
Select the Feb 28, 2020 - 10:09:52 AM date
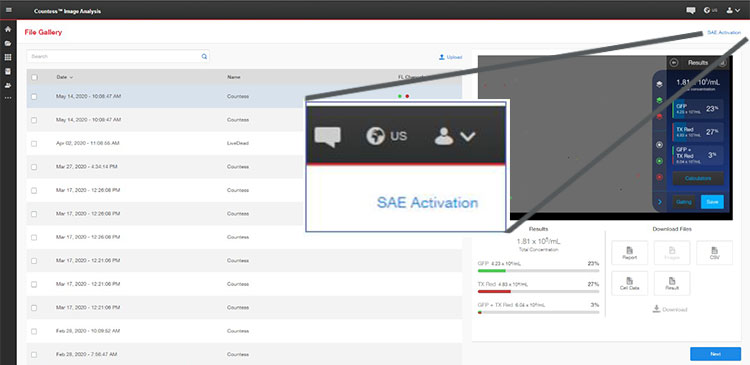coord(88,331)
